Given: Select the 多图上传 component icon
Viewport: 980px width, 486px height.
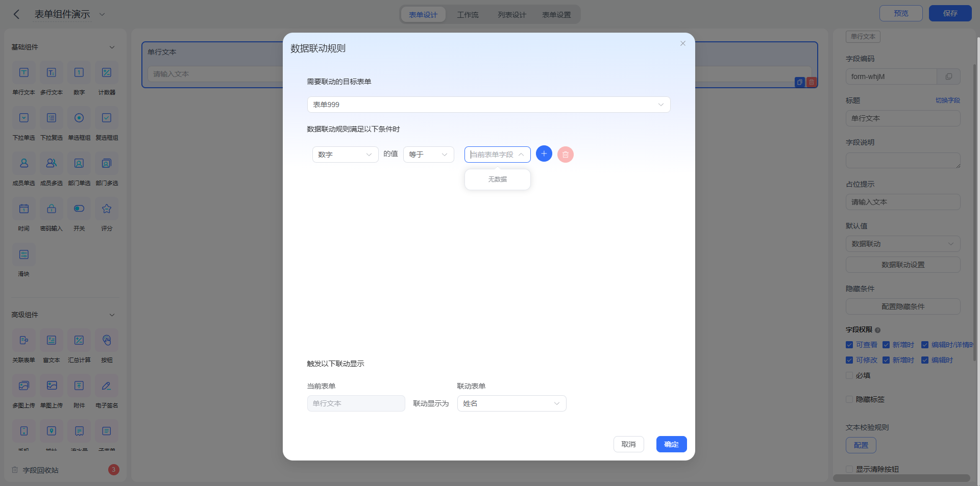Looking at the screenshot, I should point(24,386).
